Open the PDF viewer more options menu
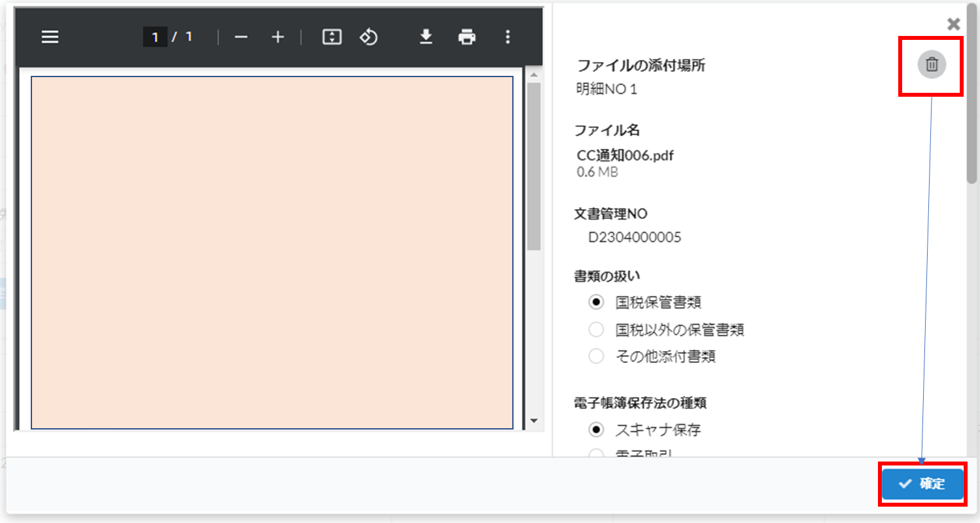Viewport: 980px width, 523px height. coord(508,37)
